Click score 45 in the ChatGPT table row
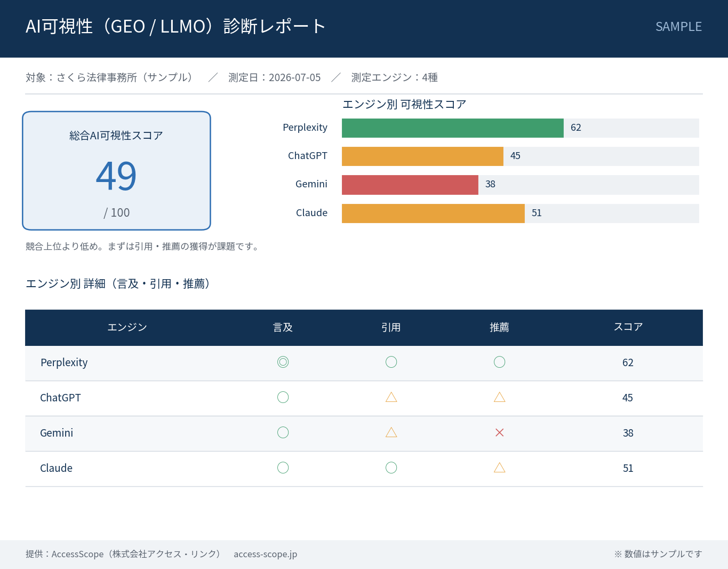Screen dimensions: 728x569 pyautogui.click(x=628, y=398)
